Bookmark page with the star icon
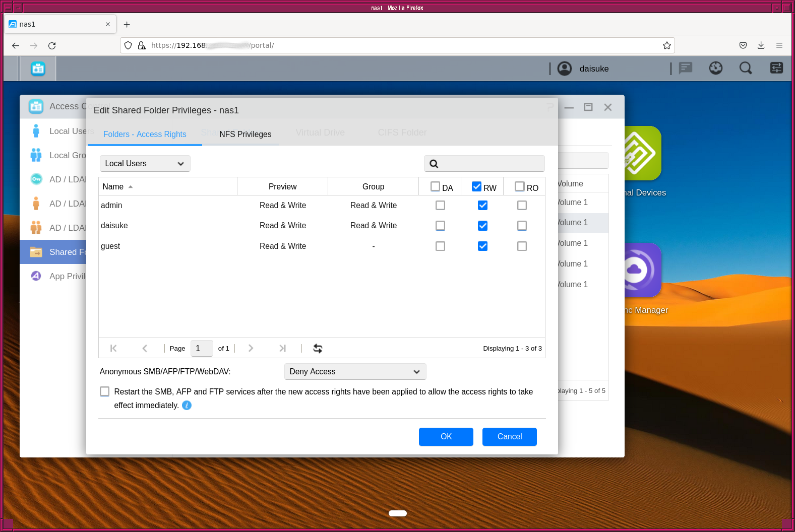Viewport: 795px width, 532px height. point(666,45)
